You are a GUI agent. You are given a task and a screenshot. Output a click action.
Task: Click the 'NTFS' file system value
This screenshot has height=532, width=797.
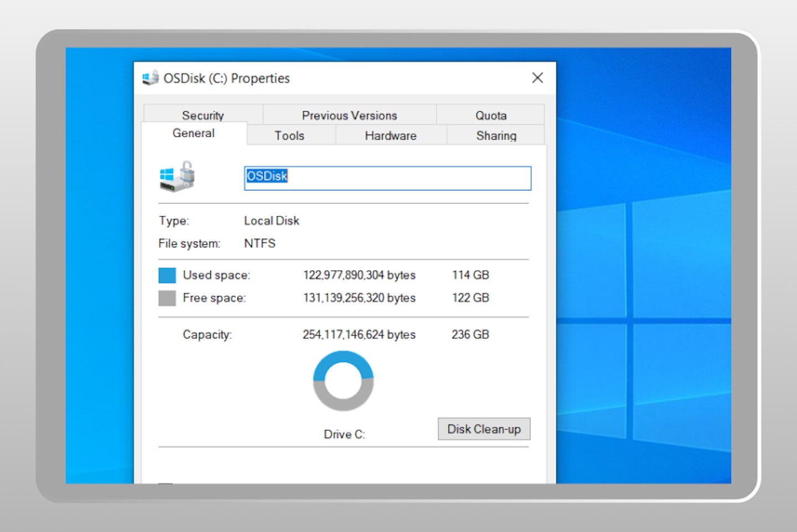click(260, 243)
